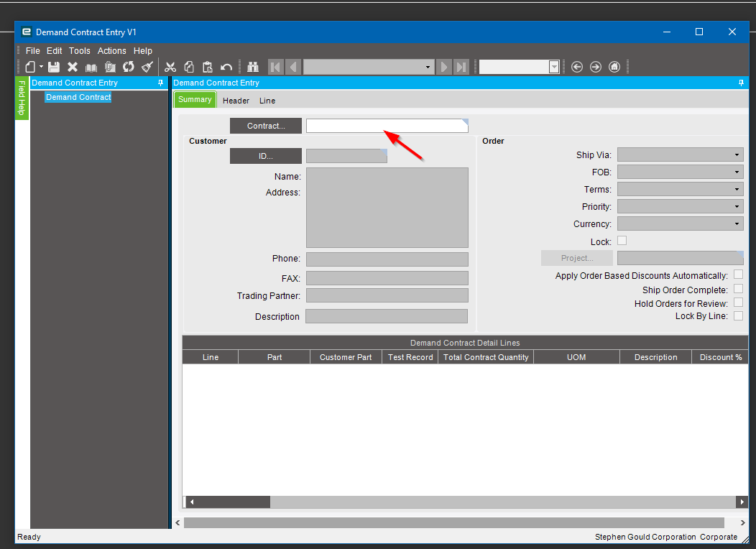Go to the next record arrow
The height and width of the screenshot is (549, 756).
coord(443,67)
